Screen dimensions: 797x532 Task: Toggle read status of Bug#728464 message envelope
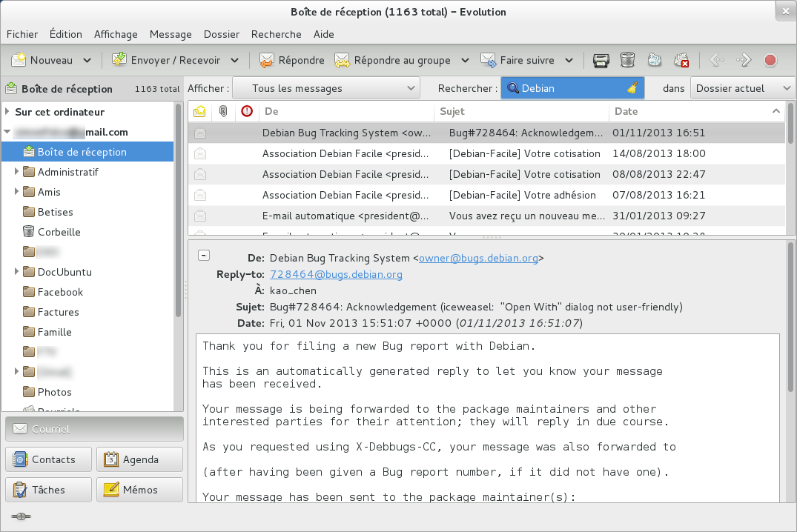click(x=200, y=133)
